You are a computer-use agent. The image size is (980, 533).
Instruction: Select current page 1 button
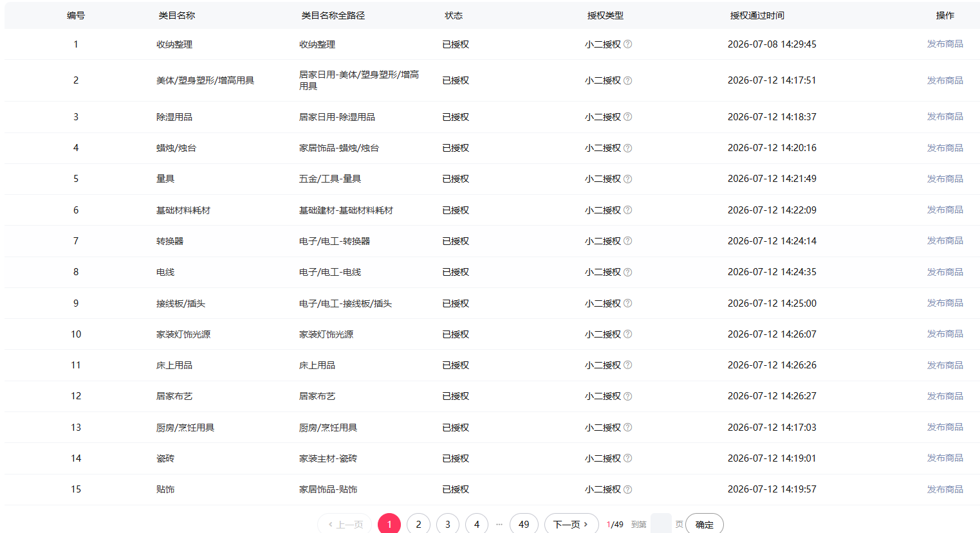[389, 524]
